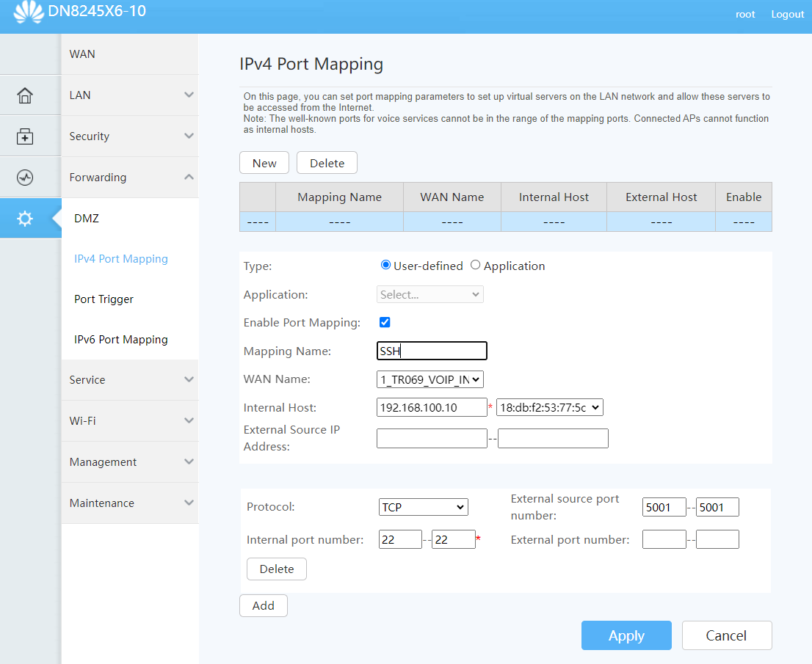812x664 pixels.
Task: Open the Protocol TCP dropdown
Action: 423,507
